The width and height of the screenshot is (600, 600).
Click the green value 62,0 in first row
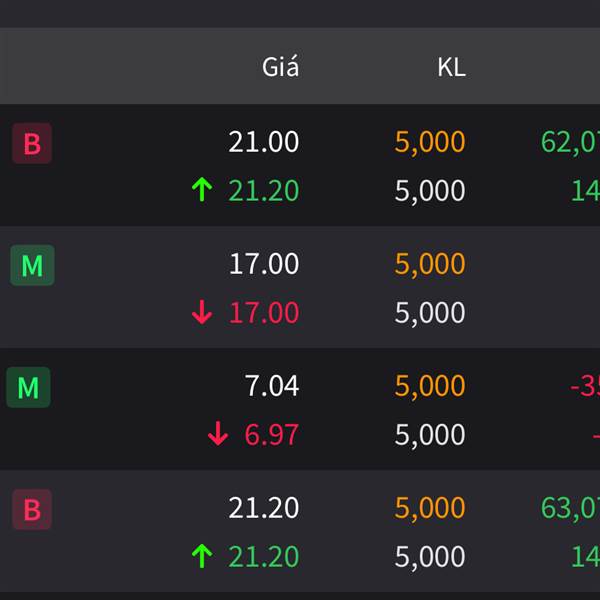click(570, 143)
